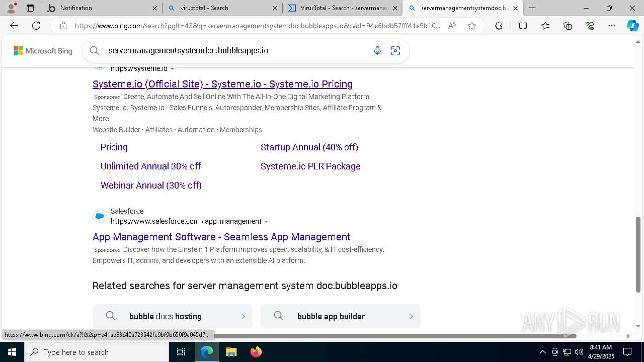This screenshot has height=362, width=644.
Task: Open Task View in taskbar
Action: (181, 352)
